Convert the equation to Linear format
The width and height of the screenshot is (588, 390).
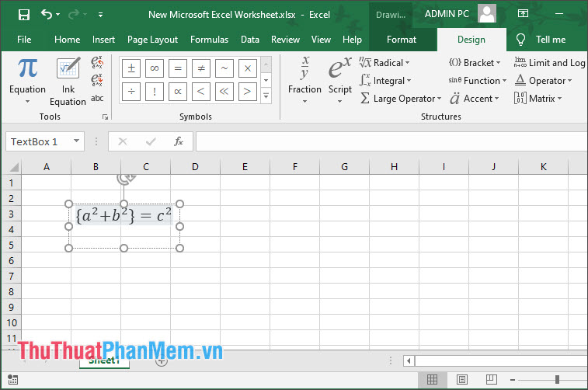[x=97, y=80]
